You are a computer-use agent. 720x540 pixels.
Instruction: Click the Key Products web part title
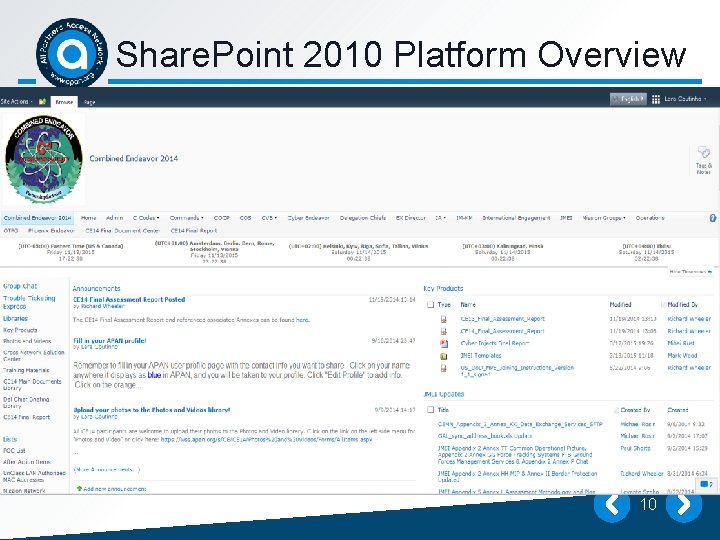(x=443, y=289)
